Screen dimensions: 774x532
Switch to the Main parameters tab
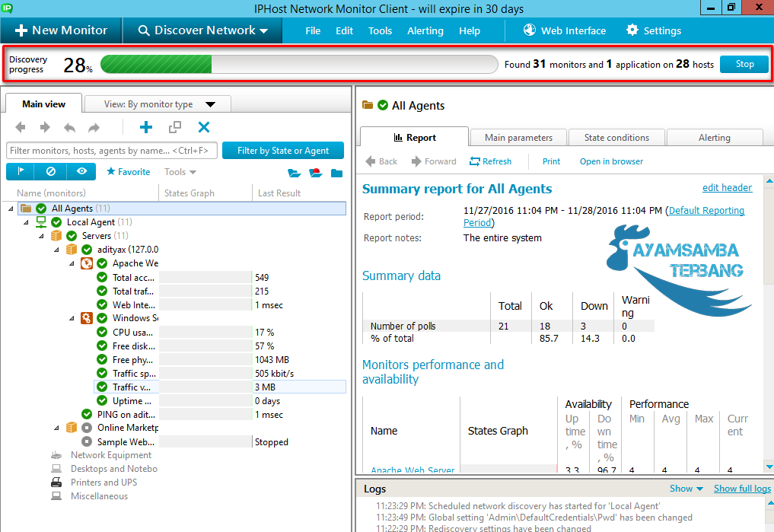pyautogui.click(x=518, y=138)
